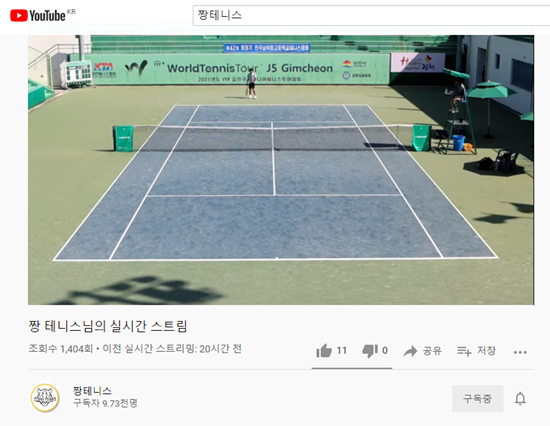Click the share arrow icon

410,351
